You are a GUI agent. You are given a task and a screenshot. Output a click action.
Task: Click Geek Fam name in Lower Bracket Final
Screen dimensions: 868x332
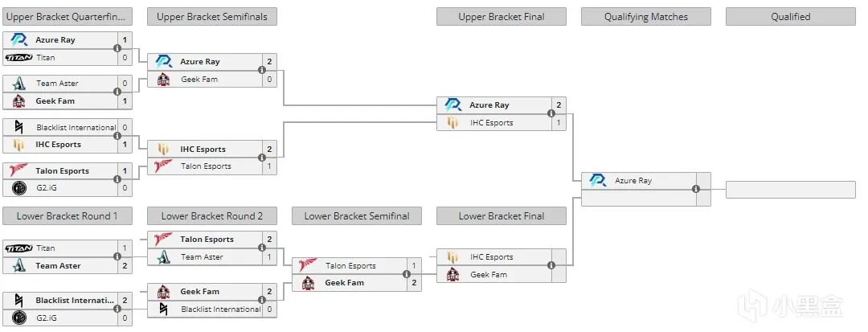coord(489,274)
